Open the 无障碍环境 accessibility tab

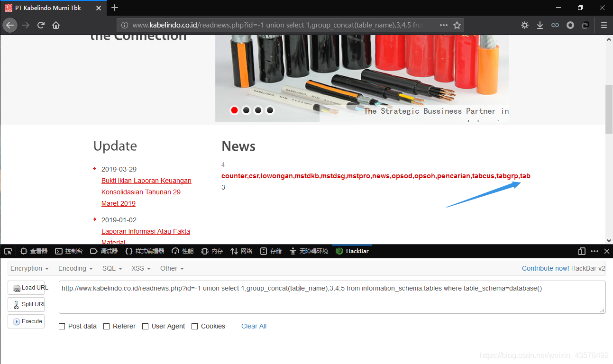point(309,251)
